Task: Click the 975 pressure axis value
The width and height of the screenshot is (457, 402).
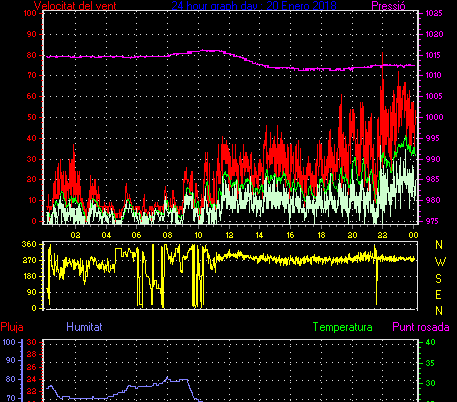Action: pos(432,221)
